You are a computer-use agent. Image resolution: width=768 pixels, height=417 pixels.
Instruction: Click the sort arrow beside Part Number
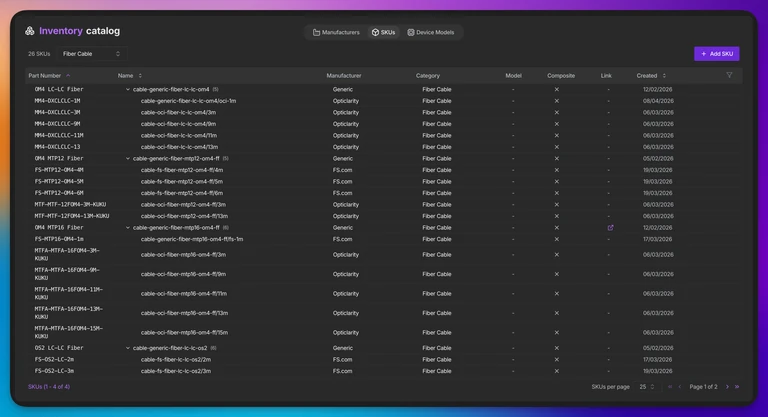click(68, 75)
